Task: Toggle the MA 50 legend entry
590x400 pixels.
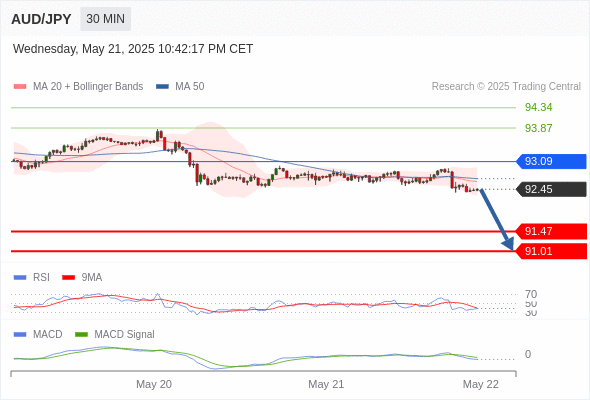Action: coord(180,87)
